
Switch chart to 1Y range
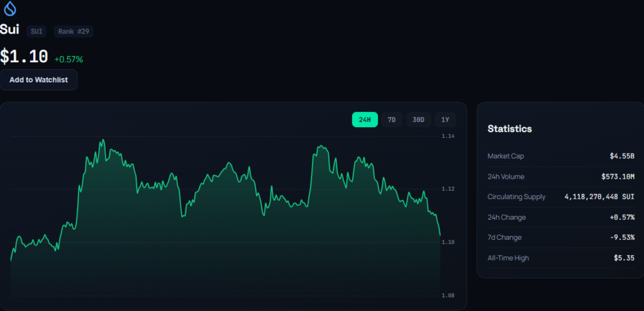click(x=445, y=120)
